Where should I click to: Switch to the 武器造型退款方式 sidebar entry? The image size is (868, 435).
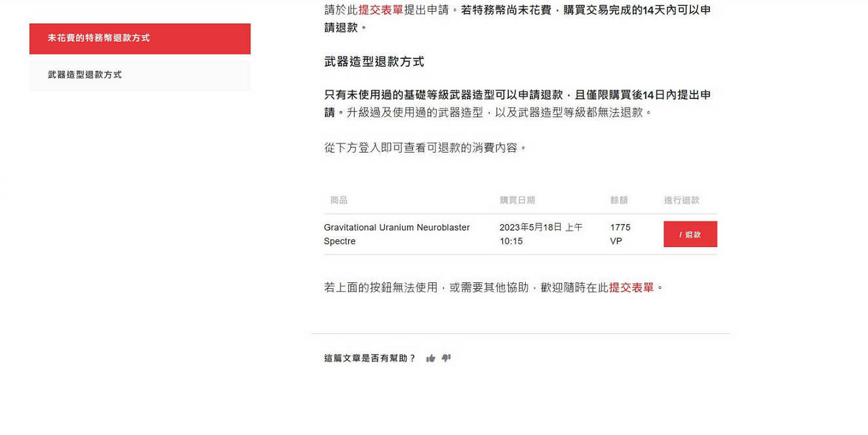point(140,74)
